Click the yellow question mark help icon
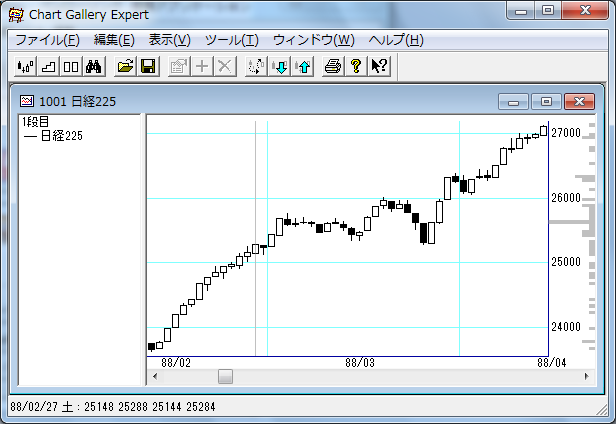The height and width of the screenshot is (424, 616). (356, 66)
